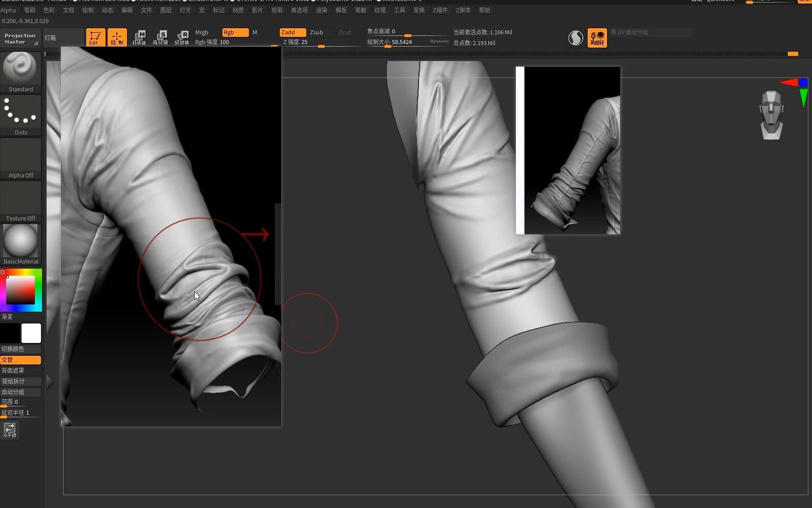Open the 笔刷 brush menu
Screen dimensions: 812x508
30,10
